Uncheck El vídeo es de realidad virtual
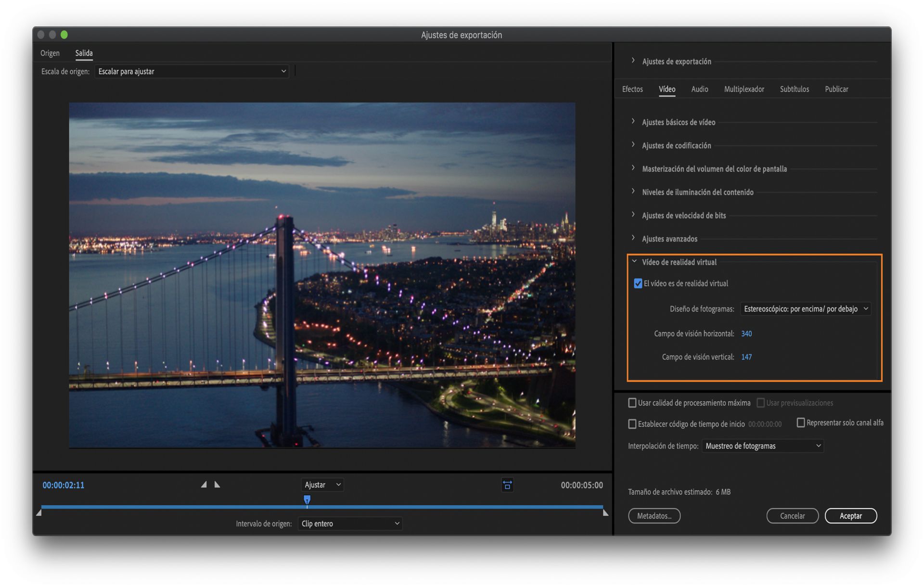 [x=638, y=283]
